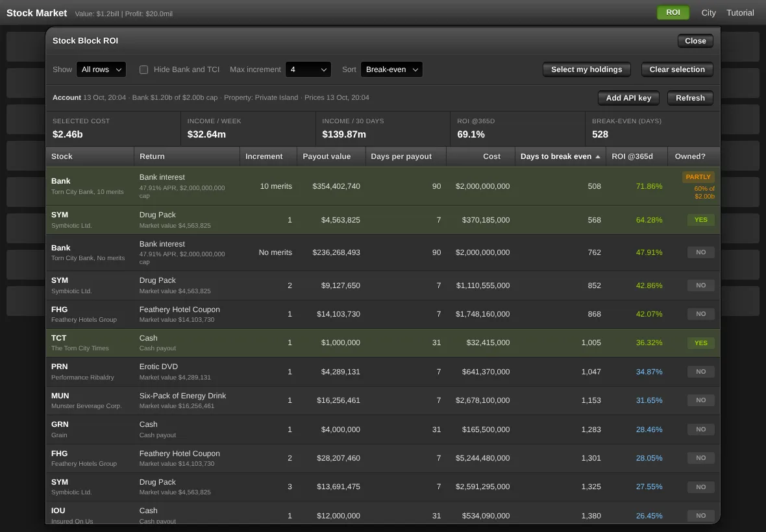Screen dimensions: 766x532
Task: Click the Add API key button
Action: [628, 98]
